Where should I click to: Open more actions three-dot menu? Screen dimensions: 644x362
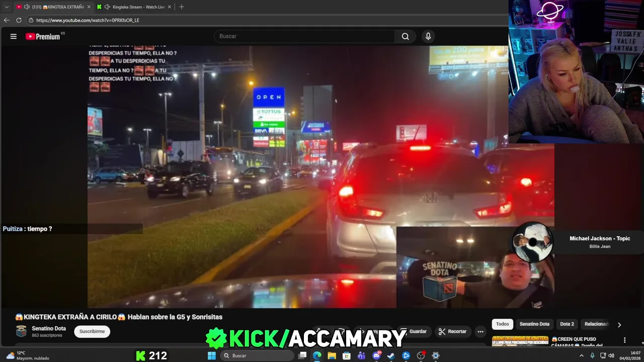click(x=480, y=331)
